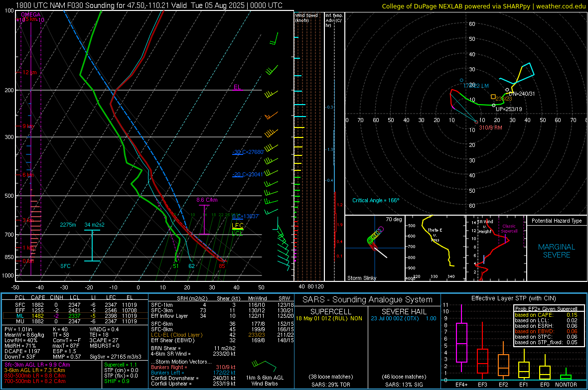
Task: Click the 'Inf. Temp. Adv.' panel header
Action: [334, 20]
